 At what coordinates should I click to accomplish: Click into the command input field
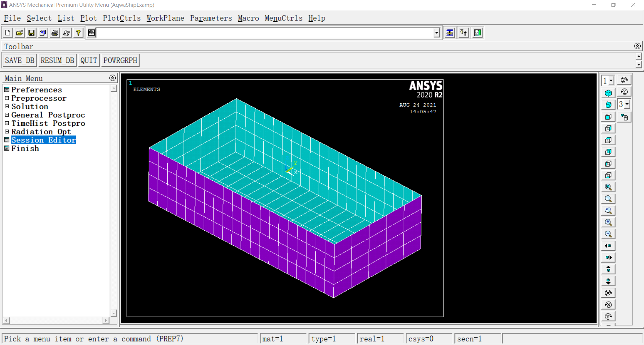(265, 33)
